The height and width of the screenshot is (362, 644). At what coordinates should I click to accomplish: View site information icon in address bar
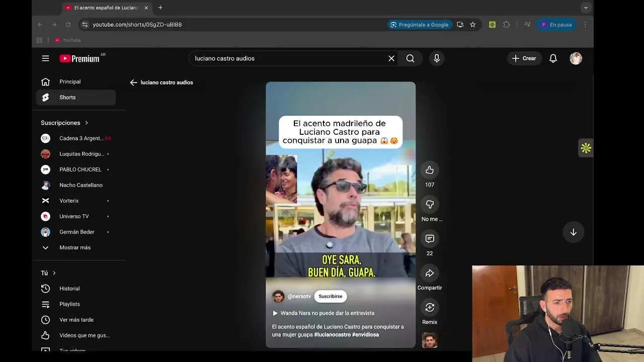click(x=85, y=25)
